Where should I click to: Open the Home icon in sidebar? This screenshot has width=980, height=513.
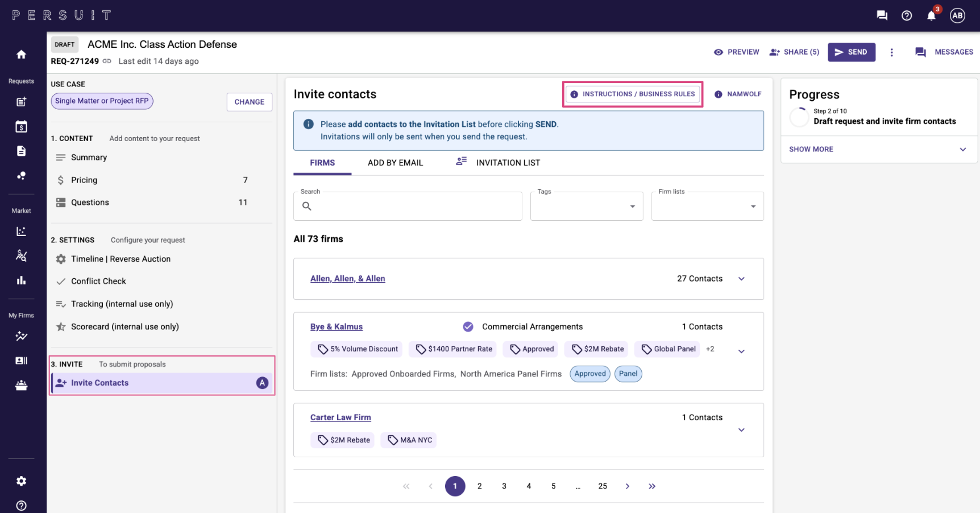(x=21, y=55)
